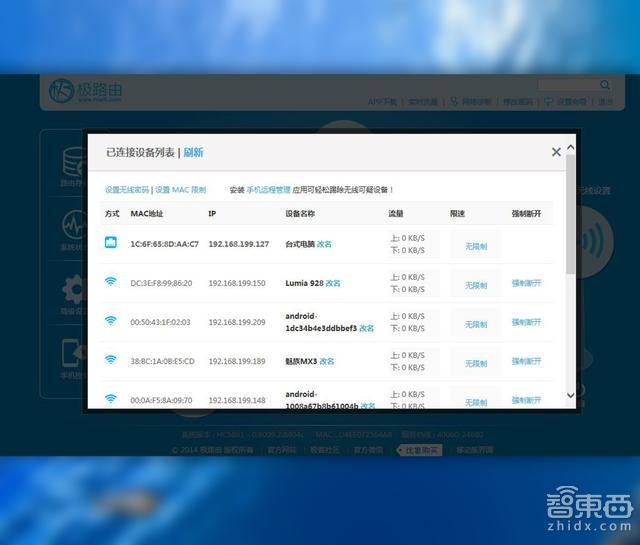Close the 已连接设备列表 dialog with X

point(556,152)
